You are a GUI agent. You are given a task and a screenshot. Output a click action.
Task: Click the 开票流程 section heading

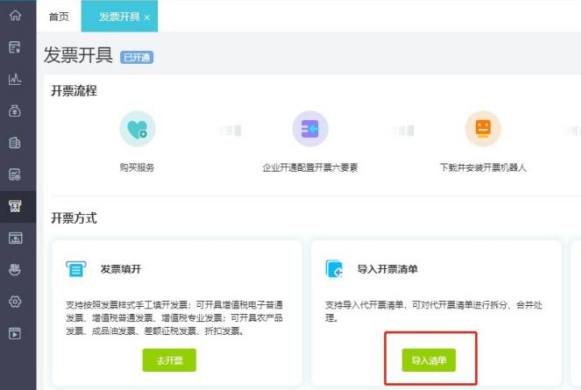pyautogui.click(x=74, y=91)
